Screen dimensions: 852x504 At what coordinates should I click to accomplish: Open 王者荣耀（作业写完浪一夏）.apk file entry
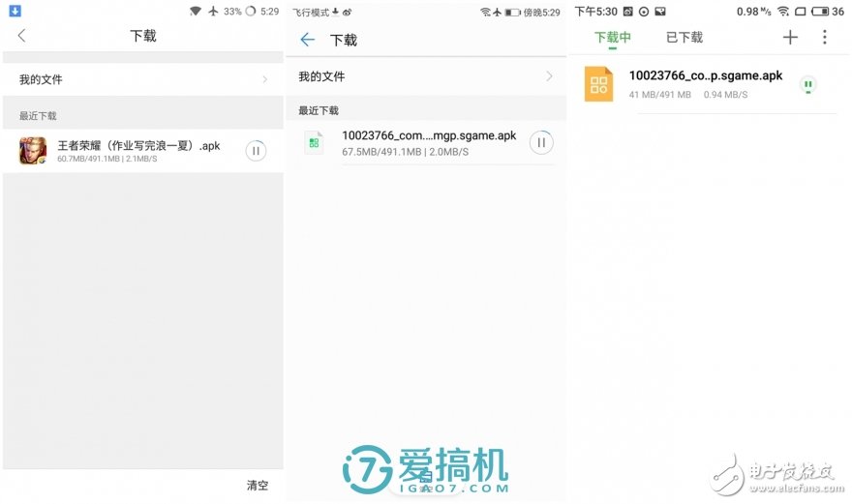pos(138,146)
